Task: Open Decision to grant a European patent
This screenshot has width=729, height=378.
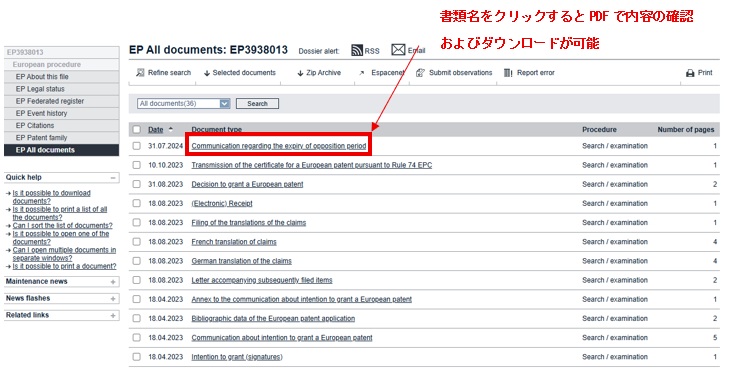Action: [x=247, y=184]
